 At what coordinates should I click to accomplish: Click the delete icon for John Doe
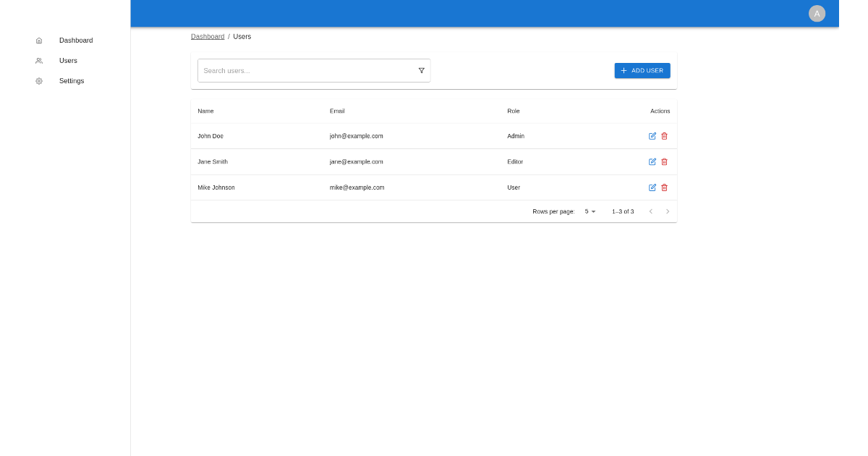click(x=664, y=136)
